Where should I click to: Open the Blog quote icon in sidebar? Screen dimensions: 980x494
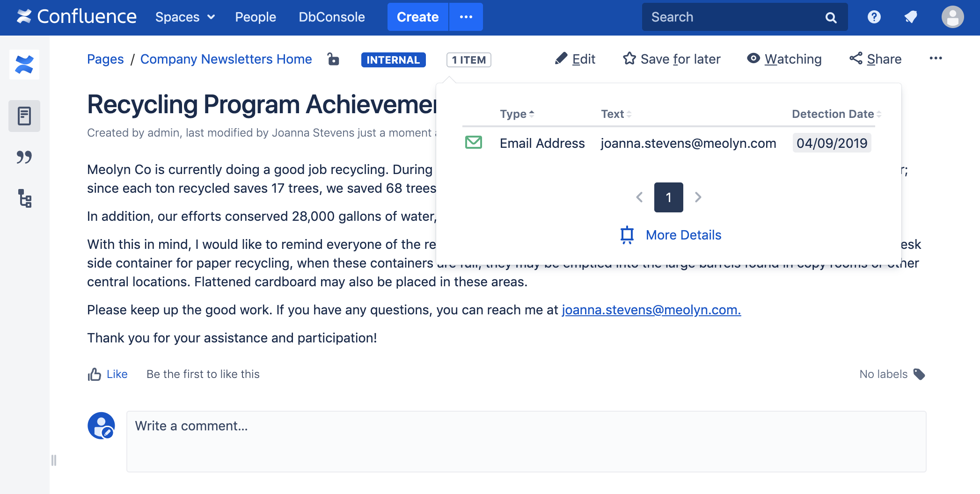(x=24, y=157)
